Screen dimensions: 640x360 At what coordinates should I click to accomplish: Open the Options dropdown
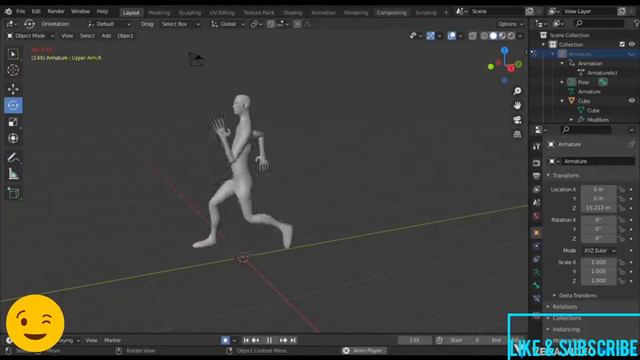click(x=510, y=24)
